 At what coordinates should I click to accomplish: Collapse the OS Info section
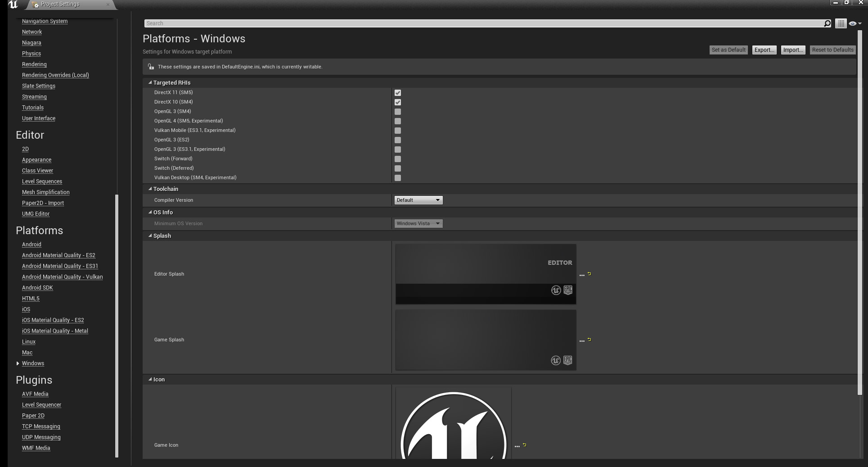tap(150, 213)
